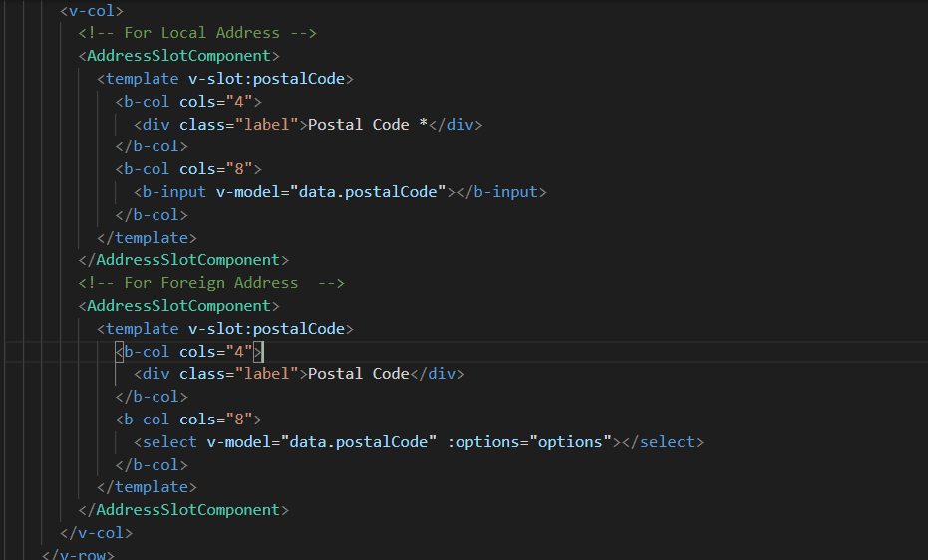Click the second opening AddressSlotComponent tag

click(178, 306)
